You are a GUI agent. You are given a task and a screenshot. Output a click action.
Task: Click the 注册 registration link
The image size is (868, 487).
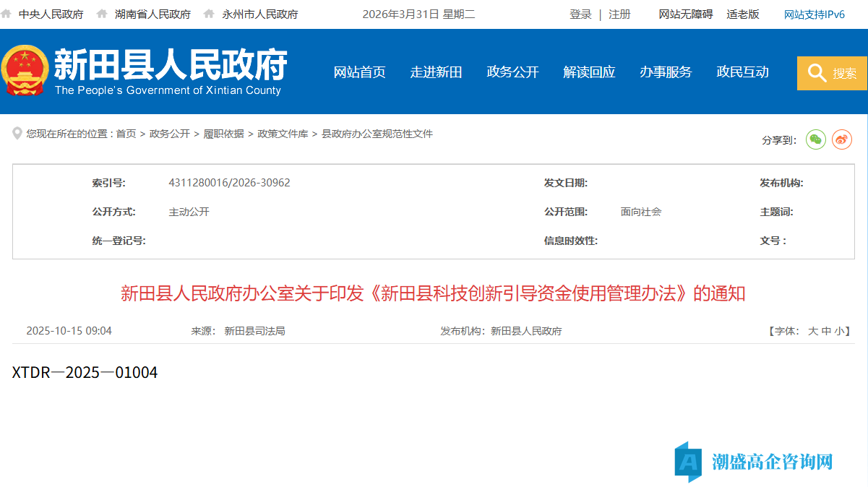(619, 14)
